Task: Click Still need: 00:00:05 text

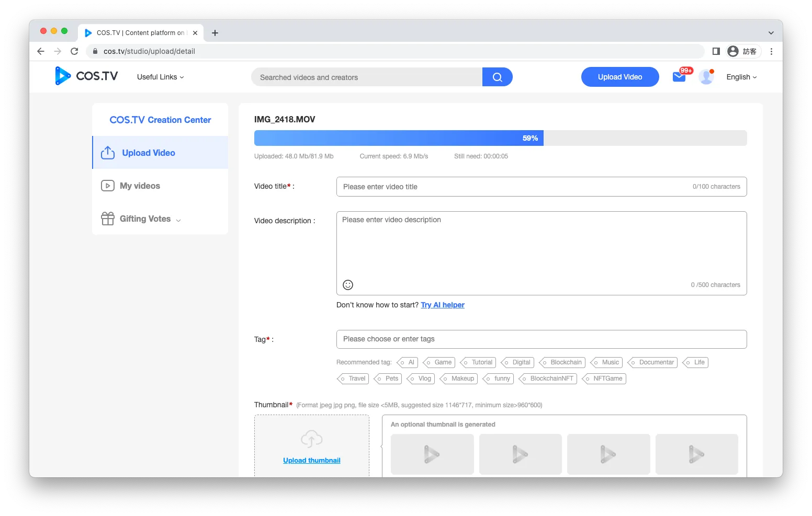Action: tap(481, 156)
